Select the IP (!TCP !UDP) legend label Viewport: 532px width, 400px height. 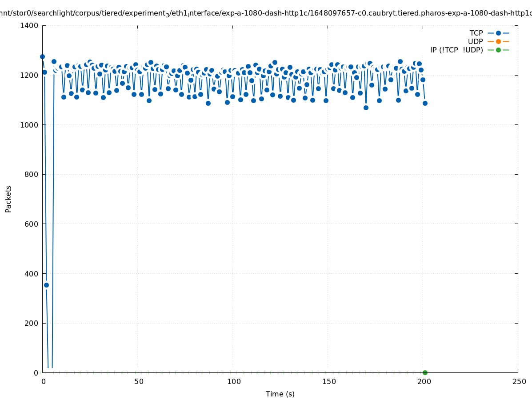456,50
